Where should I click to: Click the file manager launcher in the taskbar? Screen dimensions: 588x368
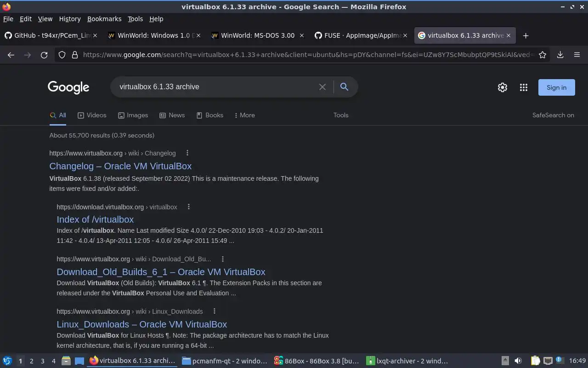(66, 361)
